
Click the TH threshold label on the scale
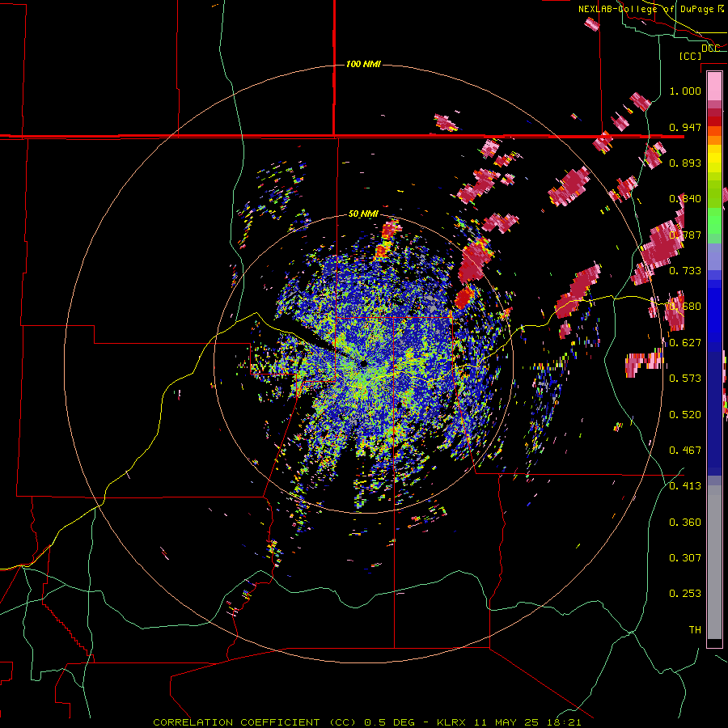pos(695,630)
